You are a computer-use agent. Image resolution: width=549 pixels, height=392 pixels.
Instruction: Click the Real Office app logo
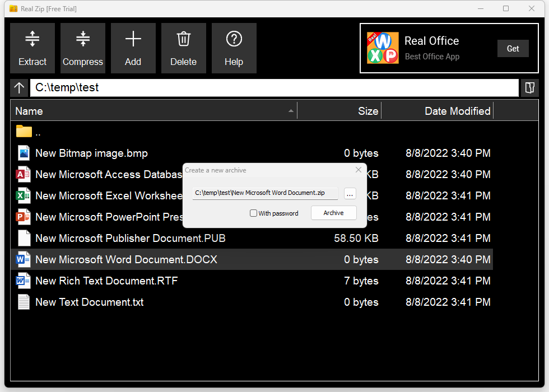pyautogui.click(x=383, y=48)
